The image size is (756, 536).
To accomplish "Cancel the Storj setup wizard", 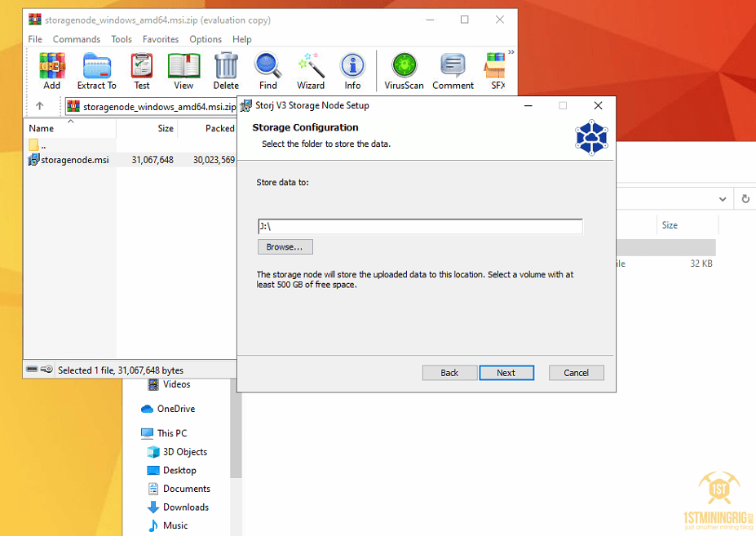I will pos(576,373).
